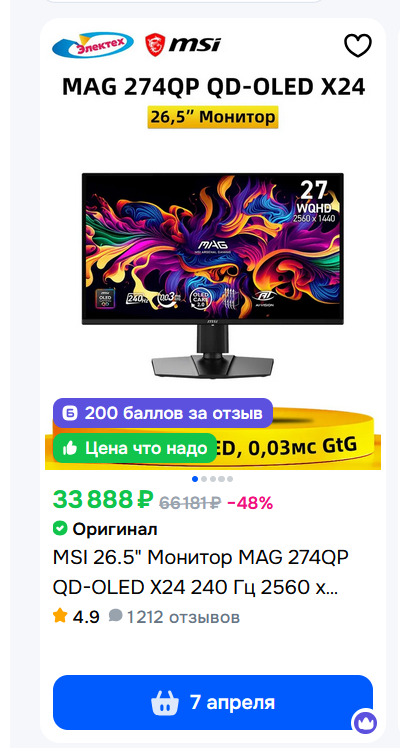Open the MSI brand logo
The height and width of the screenshot is (748, 400).
pyautogui.click(x=183, y=45)
